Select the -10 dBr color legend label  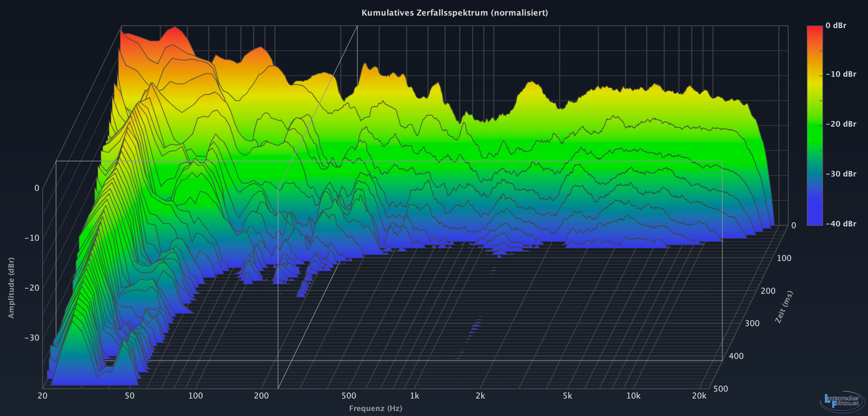coord(841,75)
